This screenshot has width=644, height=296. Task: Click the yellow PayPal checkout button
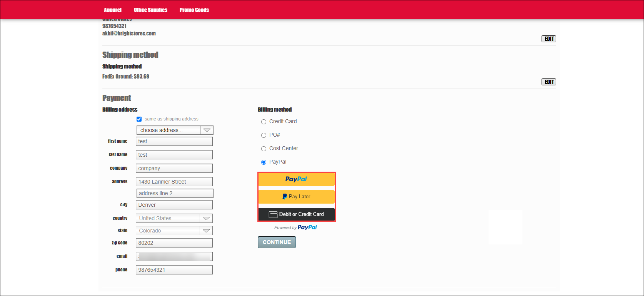coord(297,179)
